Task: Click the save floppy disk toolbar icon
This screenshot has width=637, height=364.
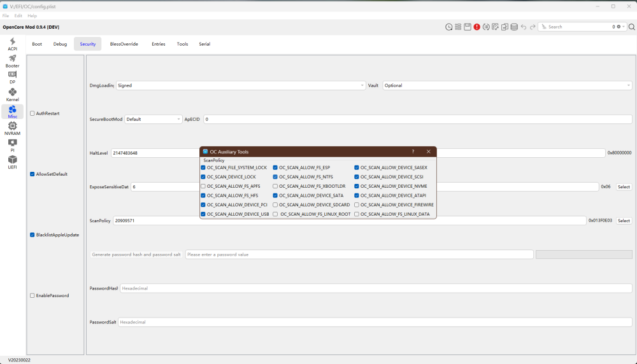Action: 468,27
